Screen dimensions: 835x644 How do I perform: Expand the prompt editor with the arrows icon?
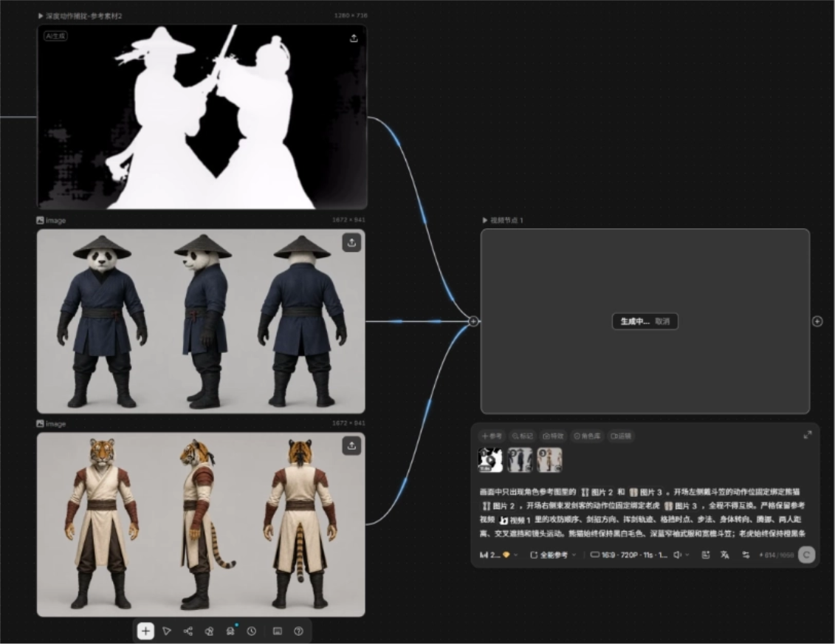[x=807, y=435]
